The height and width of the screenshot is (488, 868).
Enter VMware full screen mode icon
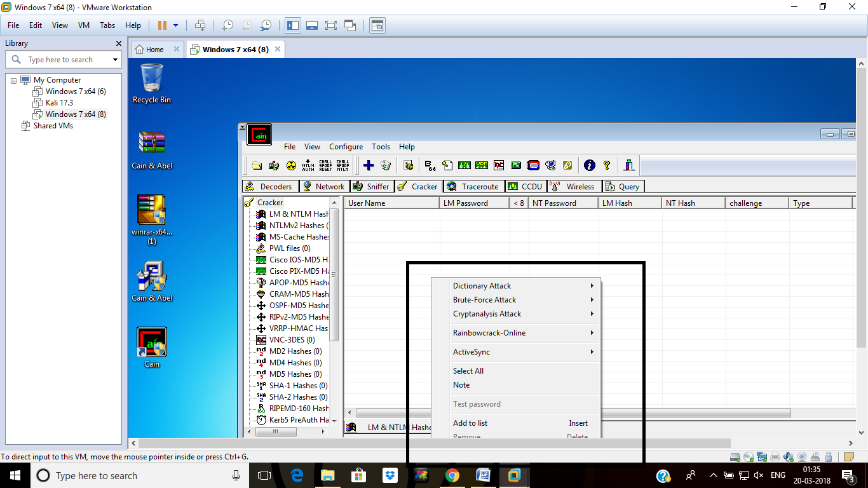point(330,25)
